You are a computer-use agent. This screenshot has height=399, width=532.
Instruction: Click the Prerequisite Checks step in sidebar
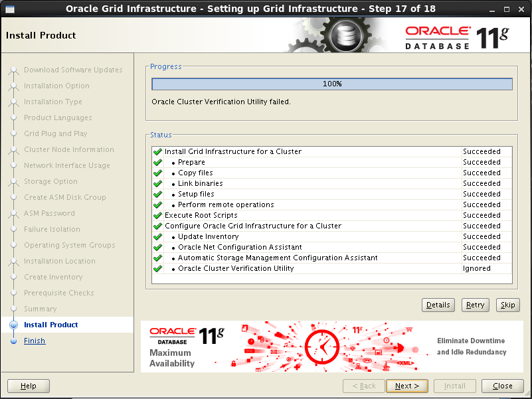[x=58, y=293]
